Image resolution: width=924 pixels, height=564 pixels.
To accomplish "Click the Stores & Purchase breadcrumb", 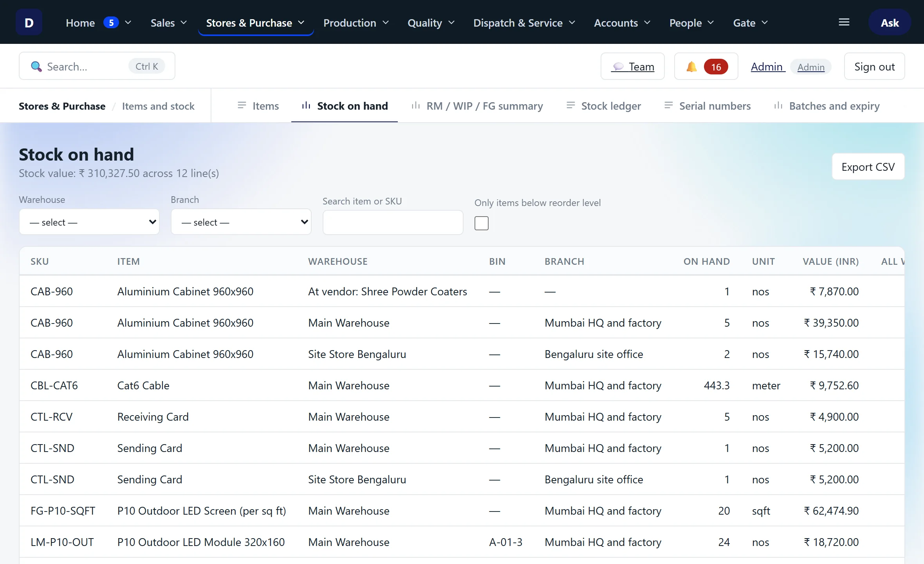I will [62, 106].
